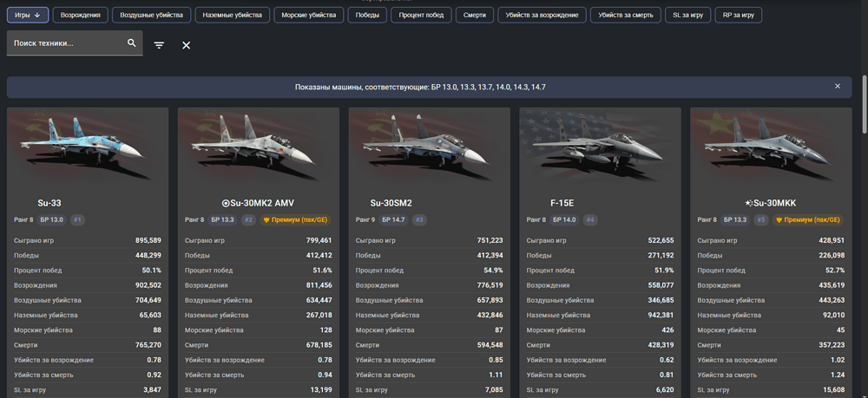The image size is (868, 398).
Task: Reverse sort direction arrow on Игры chip
Action: click(37, 15)
